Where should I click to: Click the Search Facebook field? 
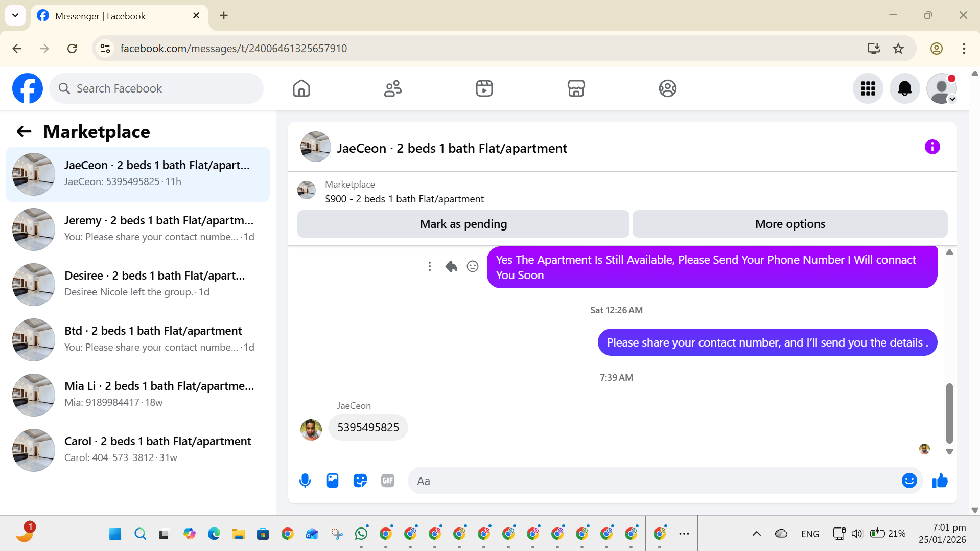(x=156, y=88)
